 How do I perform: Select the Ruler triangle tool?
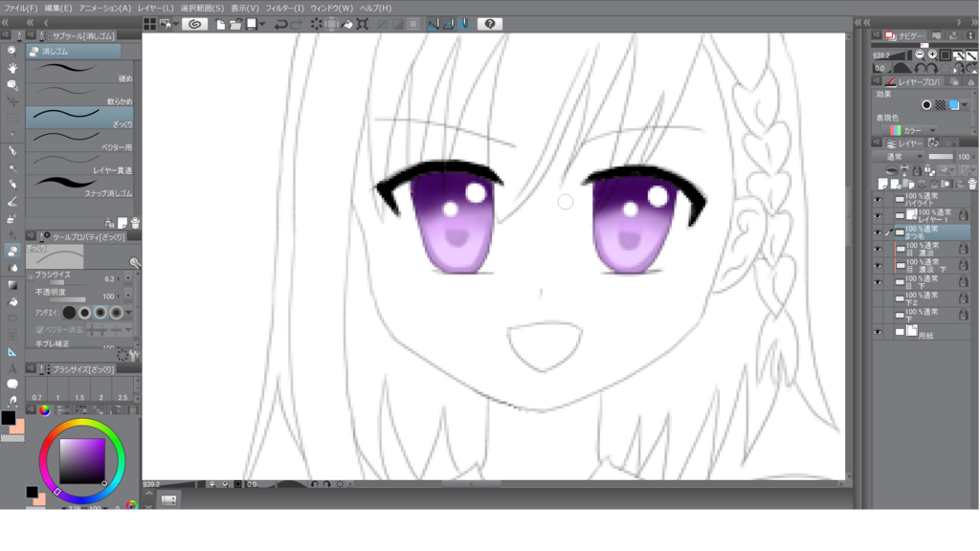point(11,352)
